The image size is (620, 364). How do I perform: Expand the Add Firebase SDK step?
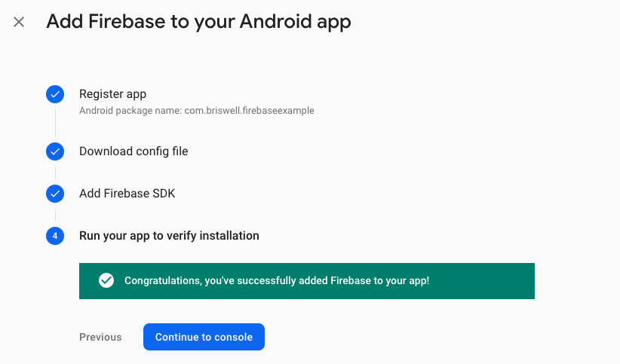pos(127,193)
